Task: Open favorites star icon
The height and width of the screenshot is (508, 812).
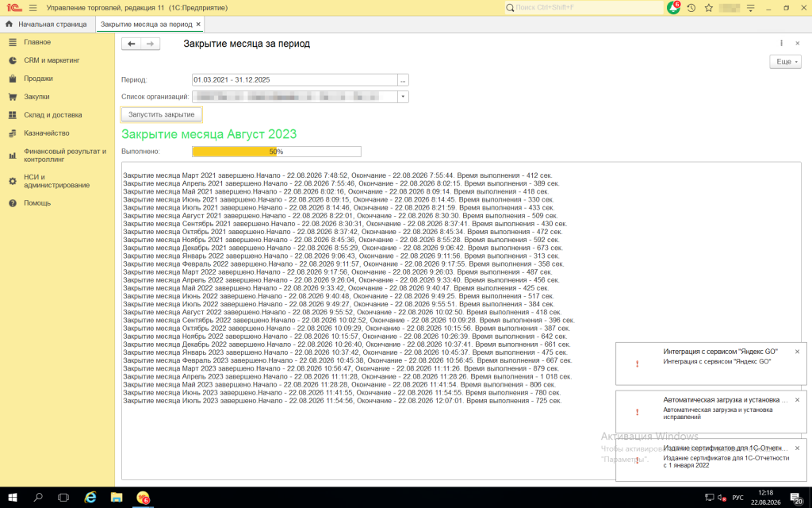Action: pos(709,8)
